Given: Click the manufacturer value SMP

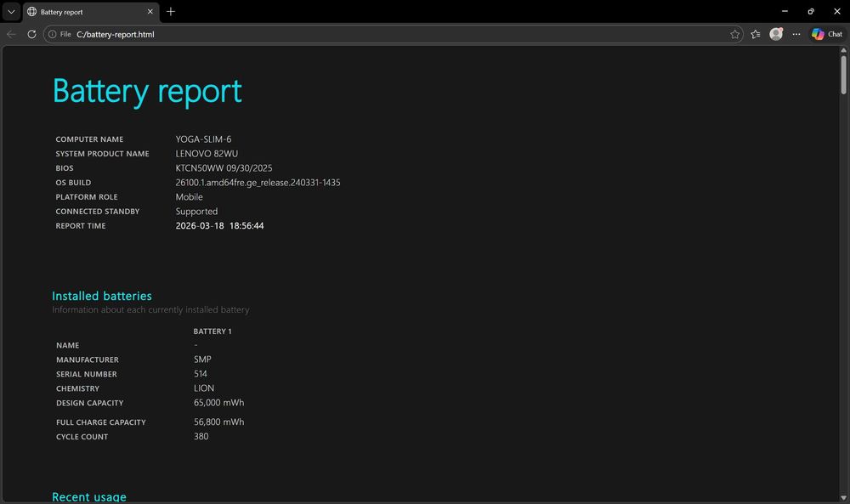Looking at the screenshot, I should click(x=203, y=360).
